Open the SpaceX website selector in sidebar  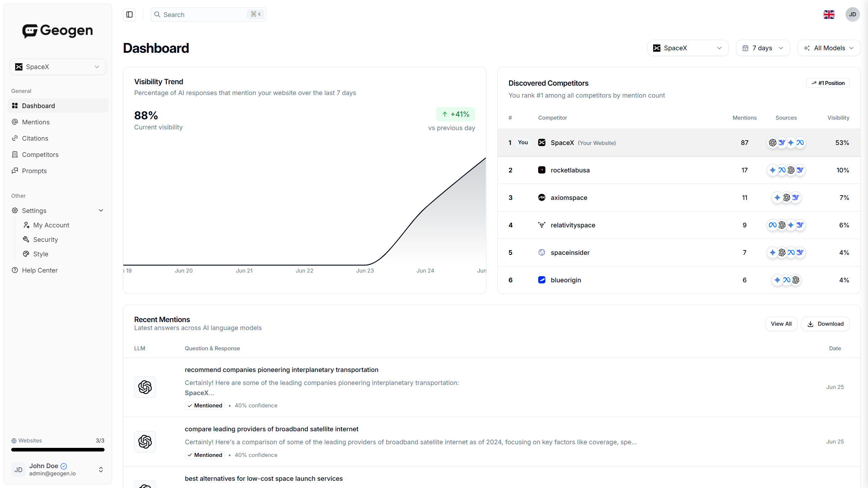click(58, 67)
